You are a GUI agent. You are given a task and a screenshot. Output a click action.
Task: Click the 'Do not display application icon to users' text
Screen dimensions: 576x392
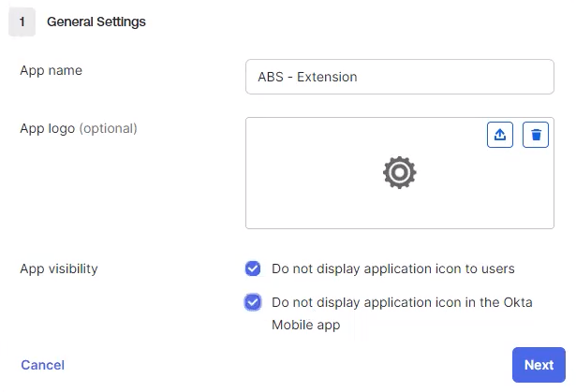393,269
